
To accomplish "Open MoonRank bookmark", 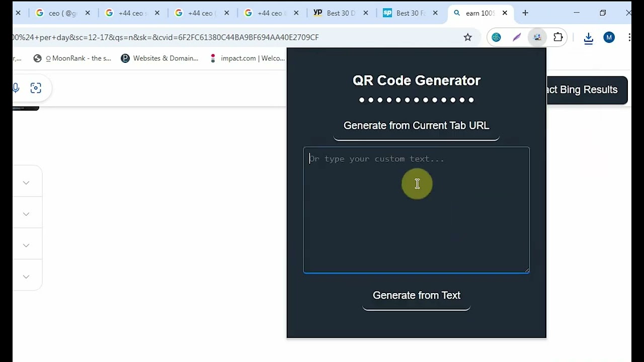I will [72, 58].
